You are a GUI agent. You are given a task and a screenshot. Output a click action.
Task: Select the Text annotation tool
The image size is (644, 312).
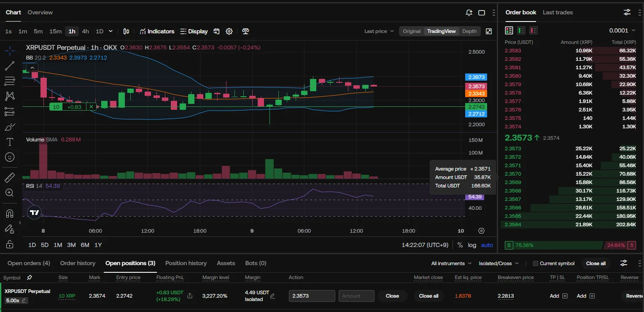click(10, 142)
